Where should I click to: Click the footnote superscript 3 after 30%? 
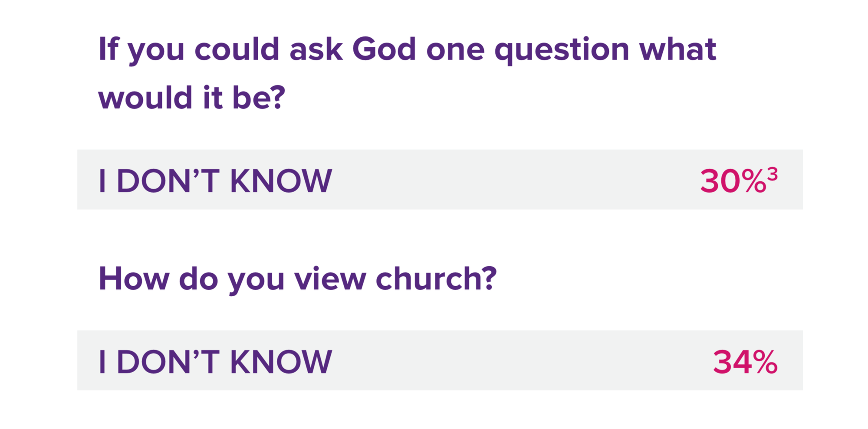(772, 174)
